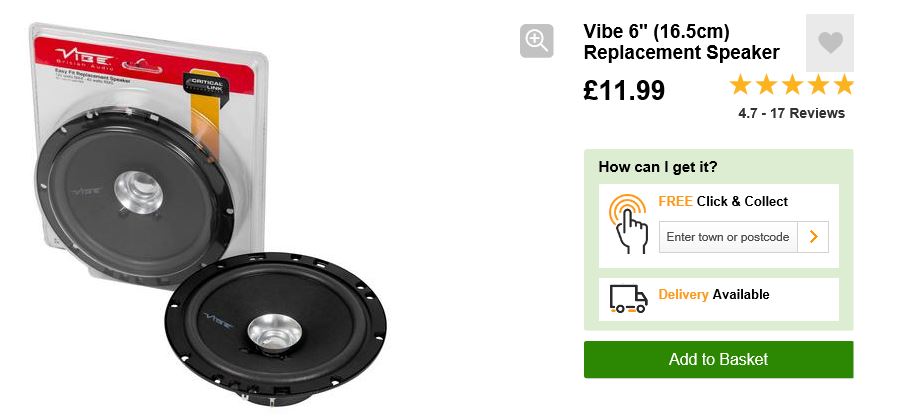Open the FREE Click & Collect label
The height and width of the screenshot is (417, 901).
(x=723, y=202)
